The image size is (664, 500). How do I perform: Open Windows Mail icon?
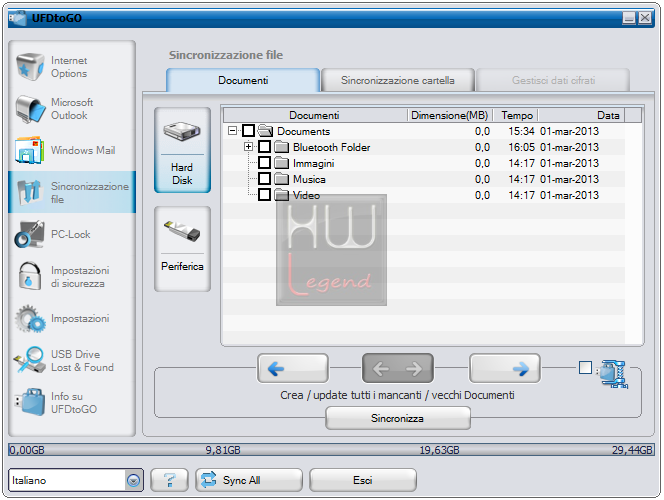click(x=29, y=150)
